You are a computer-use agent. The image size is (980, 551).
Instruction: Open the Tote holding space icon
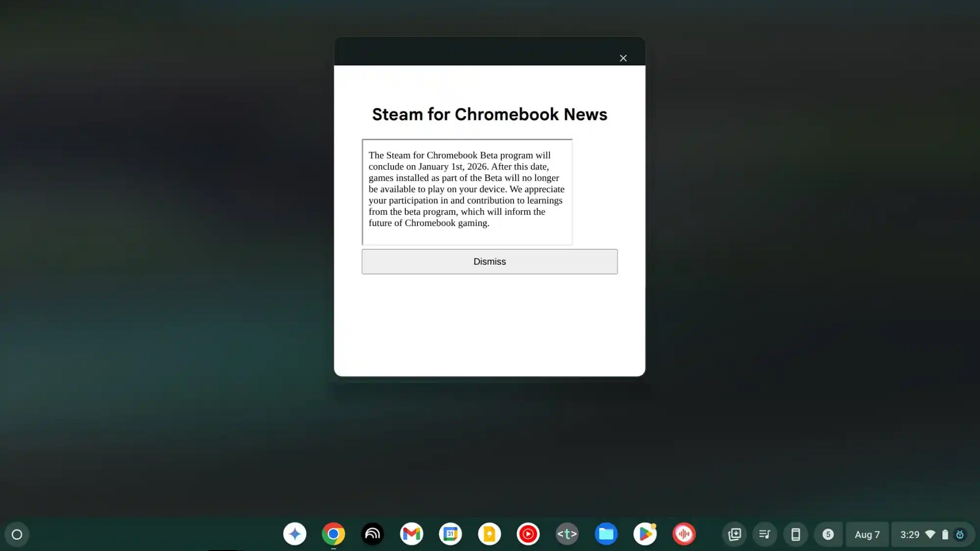pyautogui.click(x=734, y=534)
